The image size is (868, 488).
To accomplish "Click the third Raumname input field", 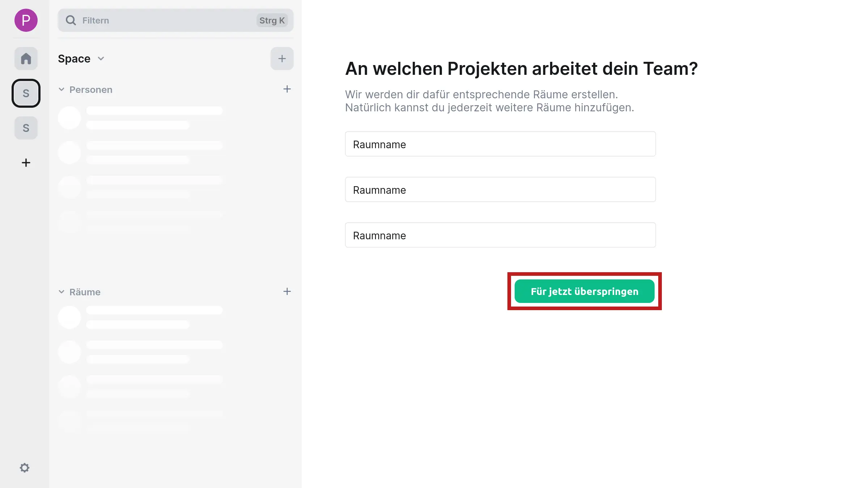I will tap(500, 235).
